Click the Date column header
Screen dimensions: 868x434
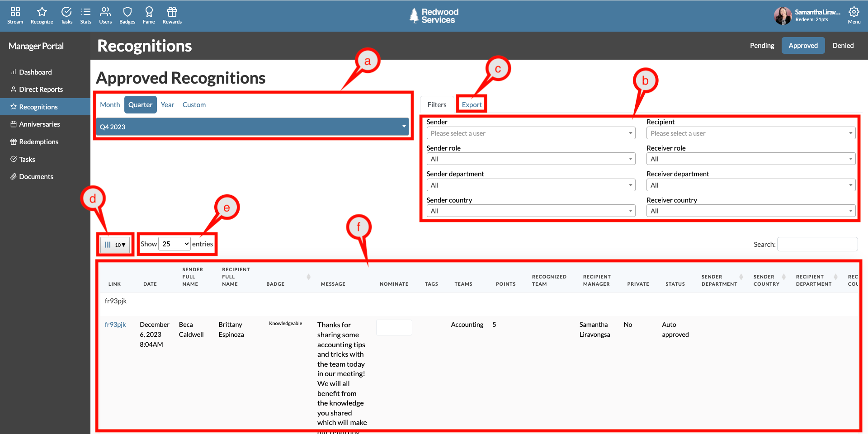150,284
